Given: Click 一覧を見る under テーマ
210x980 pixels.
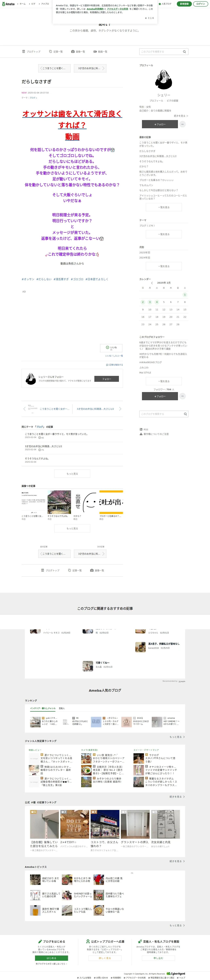Looking at the screenshot, I should pos(164,234).
